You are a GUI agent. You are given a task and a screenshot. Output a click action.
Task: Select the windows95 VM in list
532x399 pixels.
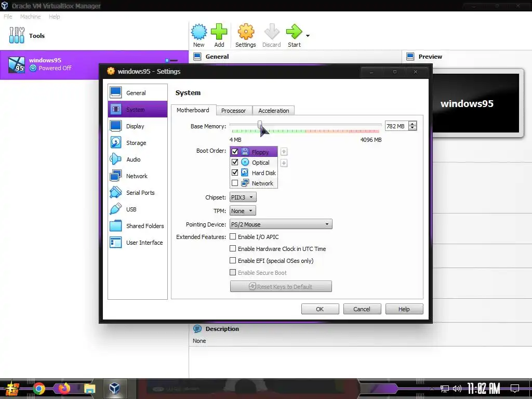(x=95, y=64)
